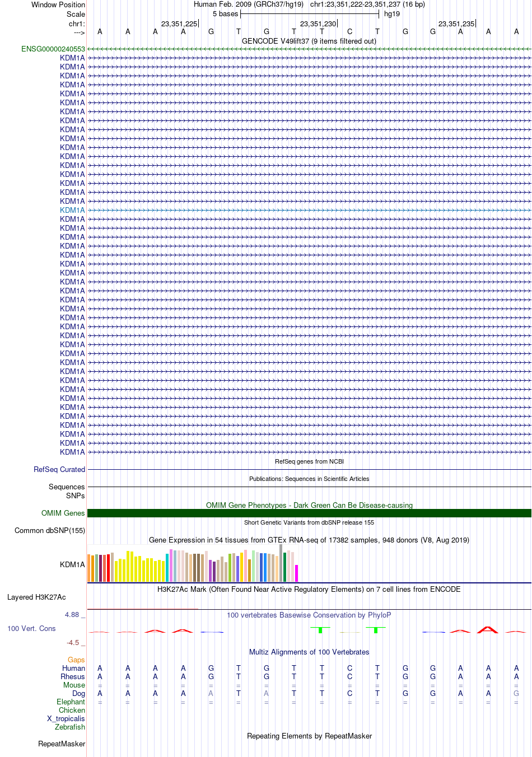The height and width of the screenshot is (757, 532).
Task: Click the 23,351,225 coordinate marker
Action: coord(179,24)
